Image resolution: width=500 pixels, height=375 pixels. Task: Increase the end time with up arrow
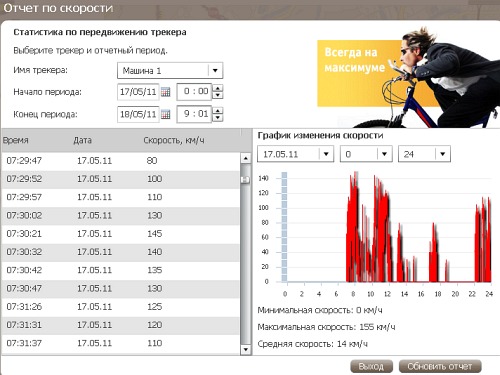[217, 111]
